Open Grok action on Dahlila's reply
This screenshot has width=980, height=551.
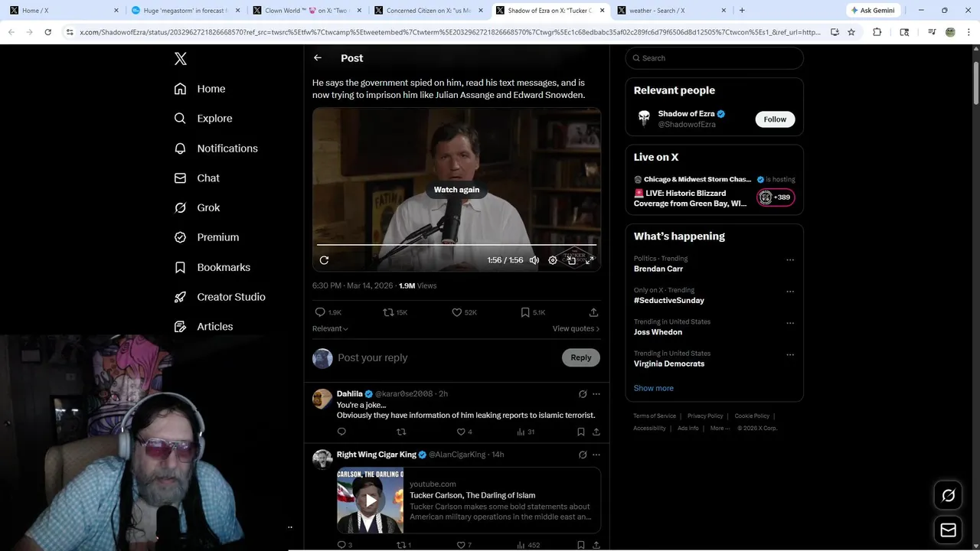(583, 394)
